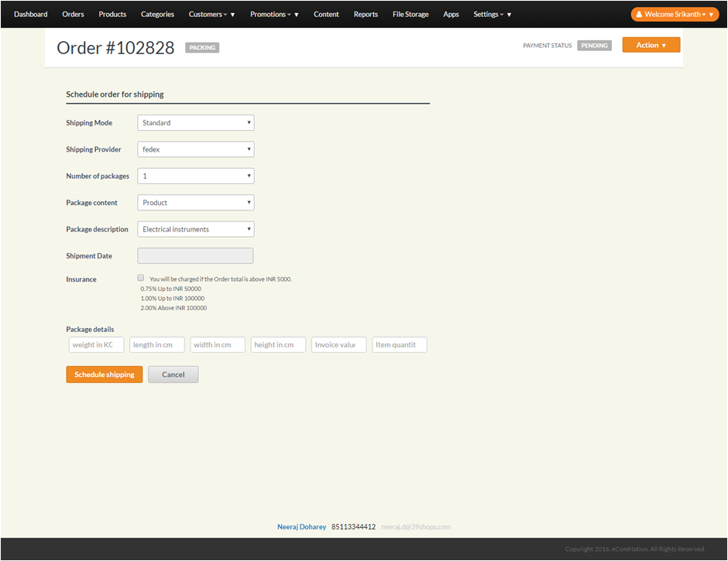Click the Cancel button

173,375
